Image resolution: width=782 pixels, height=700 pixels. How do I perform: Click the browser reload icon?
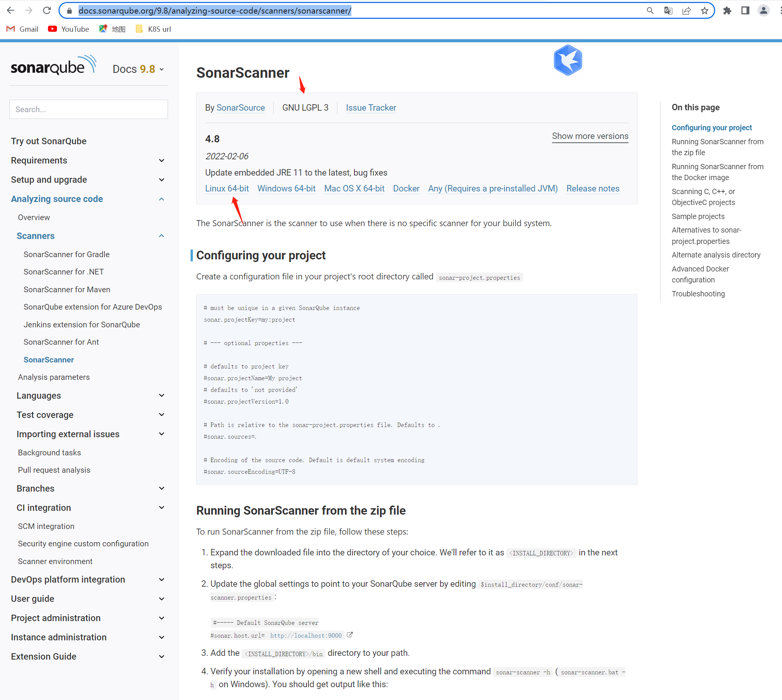pyautogui.click(x=47, y=11)
